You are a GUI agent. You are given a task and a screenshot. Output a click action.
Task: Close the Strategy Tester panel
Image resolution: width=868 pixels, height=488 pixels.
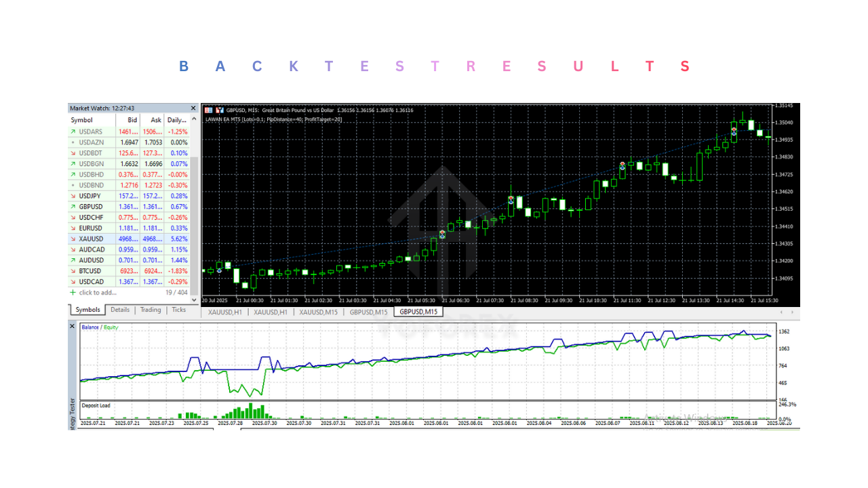[x=73, y=326]
